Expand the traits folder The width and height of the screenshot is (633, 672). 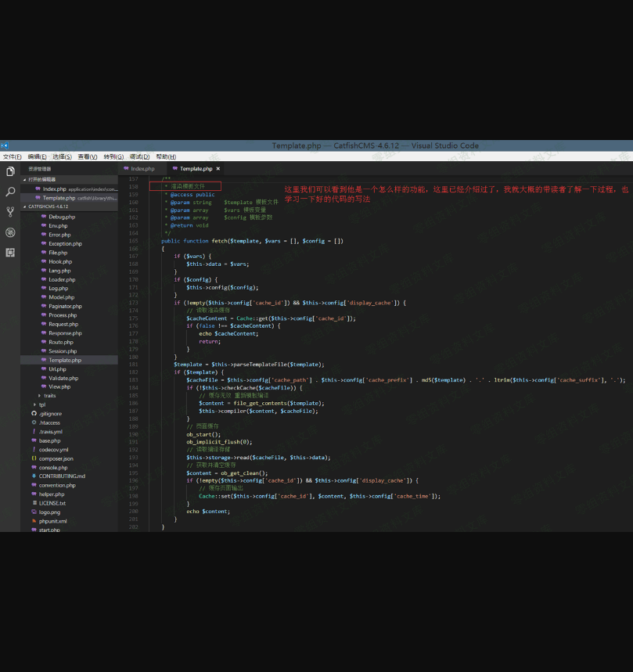click(50, 396)
